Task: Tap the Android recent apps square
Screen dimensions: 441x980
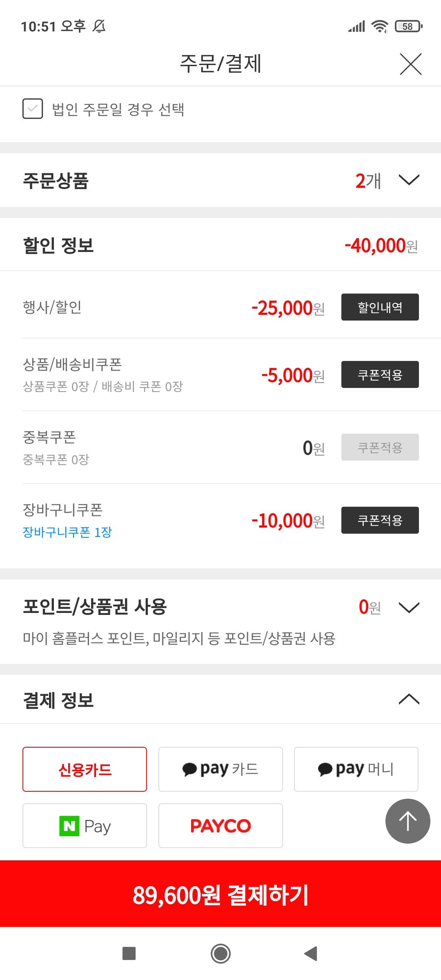Action: 129,953
